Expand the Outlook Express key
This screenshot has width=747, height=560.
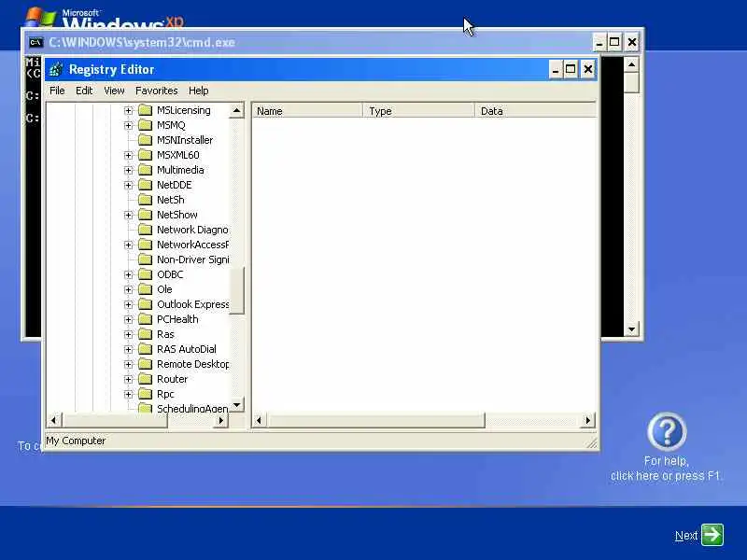coord(128,304)
